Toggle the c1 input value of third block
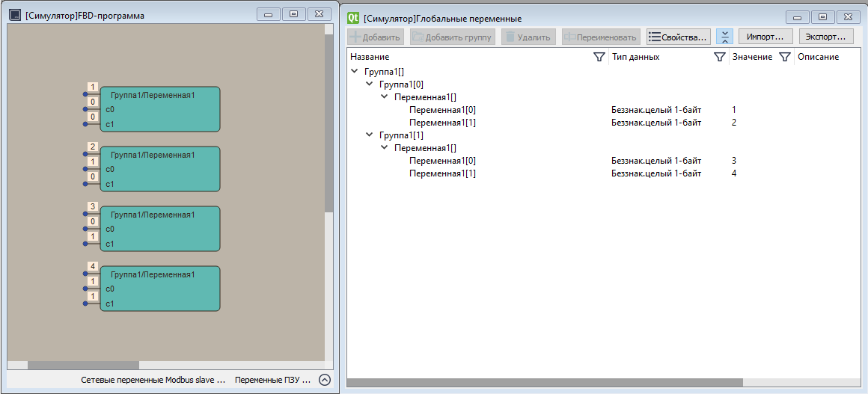The image size is (868, 394). pos(93,236)
